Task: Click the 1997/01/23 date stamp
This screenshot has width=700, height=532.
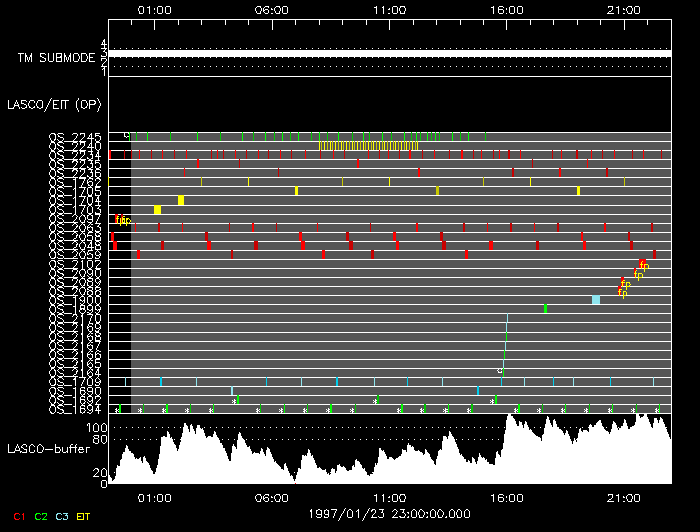Action: (389, 513)
